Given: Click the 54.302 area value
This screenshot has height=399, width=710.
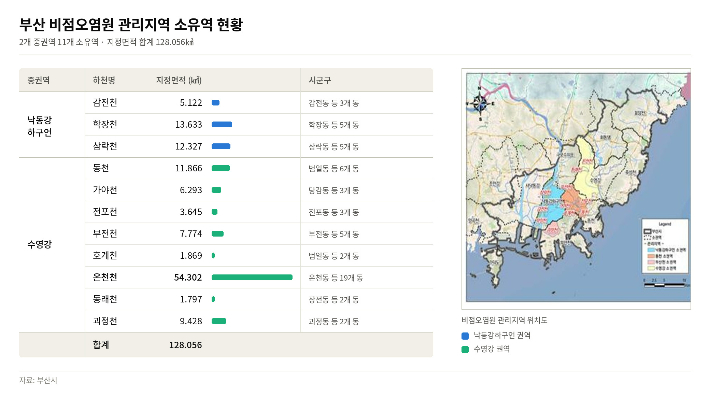Looking at the screenshot, I should coord(188,277).
